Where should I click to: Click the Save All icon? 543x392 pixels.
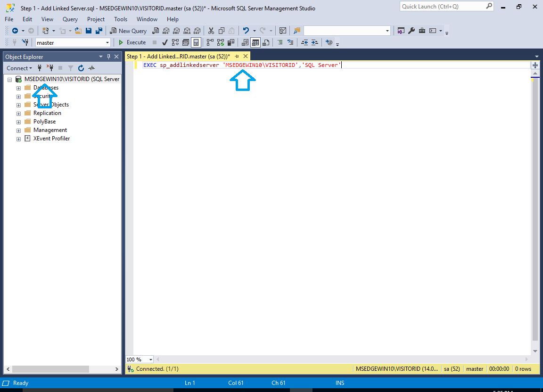[99, 31]
